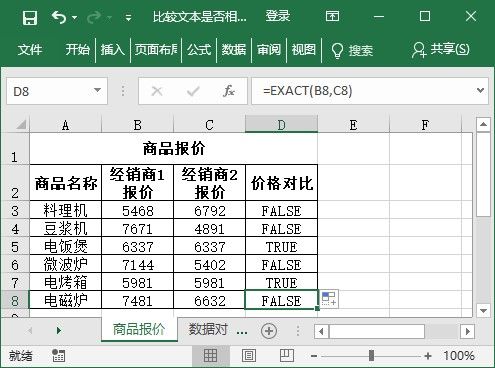Click the header cell 经销商1报价
The height and width of the screenshot is (368, 495).
click(138, 183)
